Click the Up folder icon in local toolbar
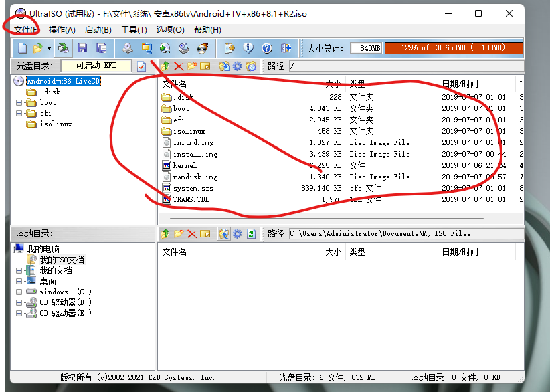Screen dimensions: 550x392 165,234
